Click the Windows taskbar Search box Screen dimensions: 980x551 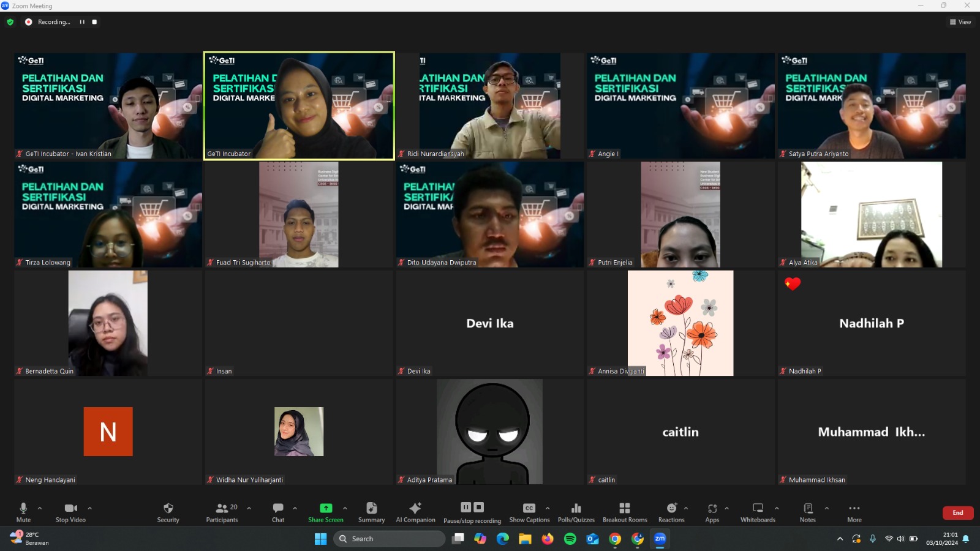coord(390,539)
